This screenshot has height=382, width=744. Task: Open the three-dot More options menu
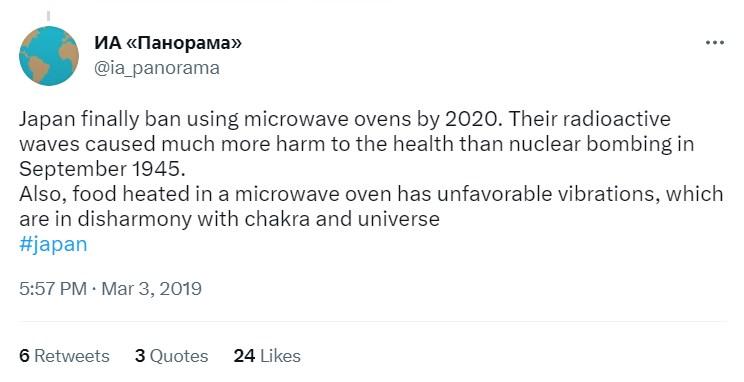pos(715,43)
